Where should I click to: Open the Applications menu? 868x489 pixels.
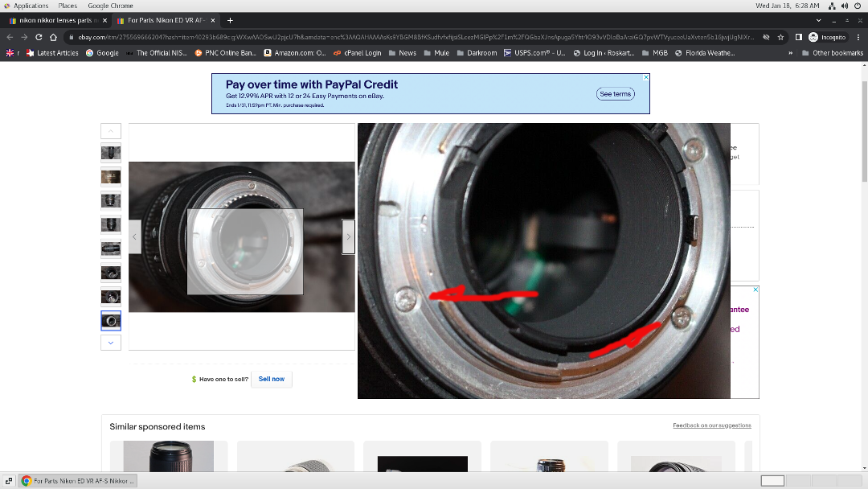27,6
